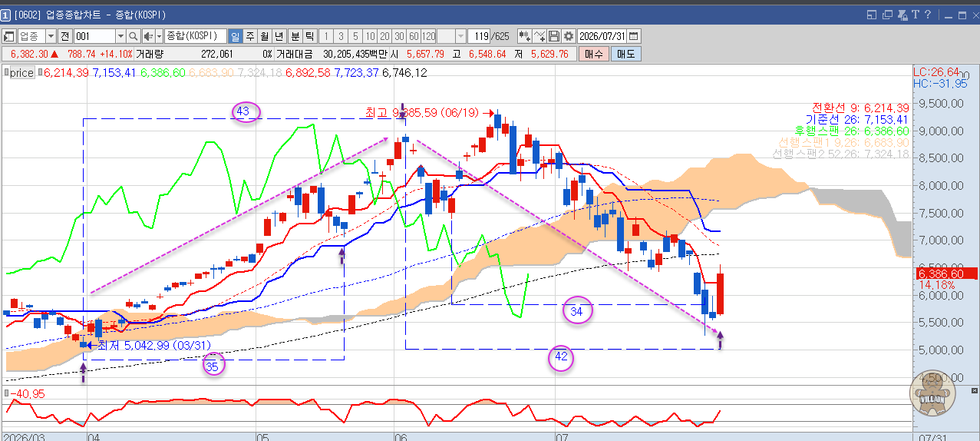Click the 001 code input field
The image size is (980, 441).
point(94,36)
